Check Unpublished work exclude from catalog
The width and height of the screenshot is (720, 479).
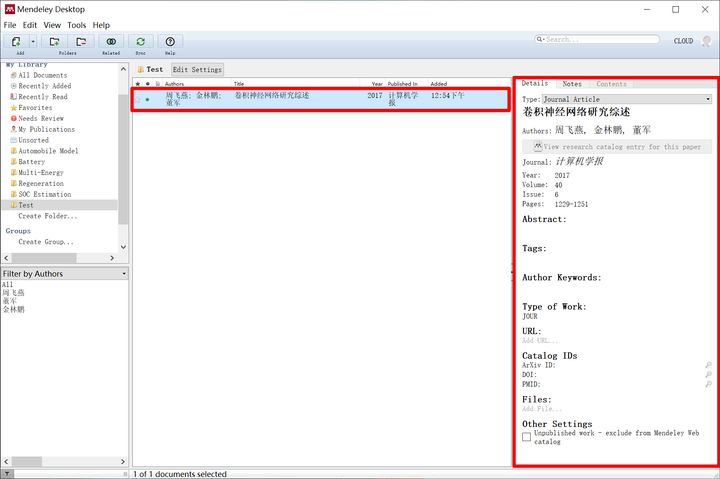[x=527, y=437]
